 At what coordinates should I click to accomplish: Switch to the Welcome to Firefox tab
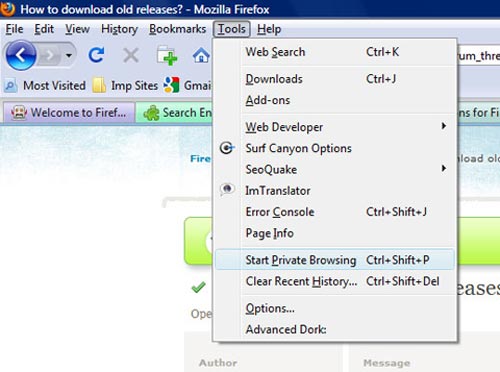[x=69, y=112]
